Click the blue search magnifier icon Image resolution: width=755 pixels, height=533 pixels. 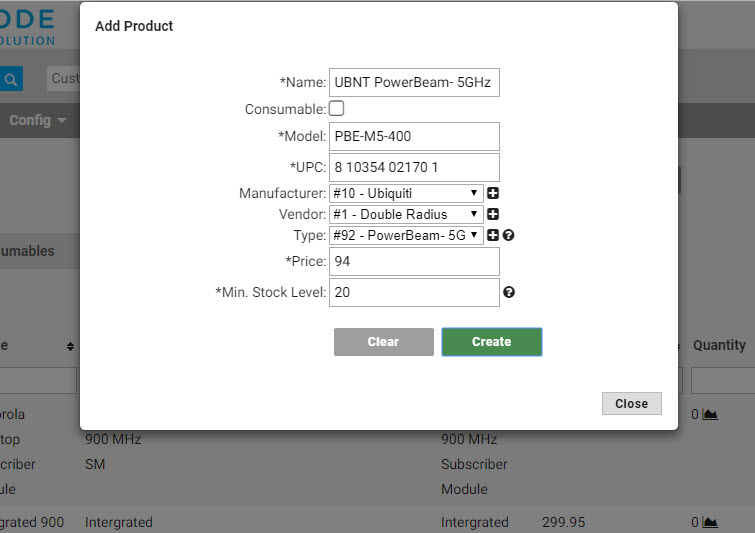(x=11, y=79)
